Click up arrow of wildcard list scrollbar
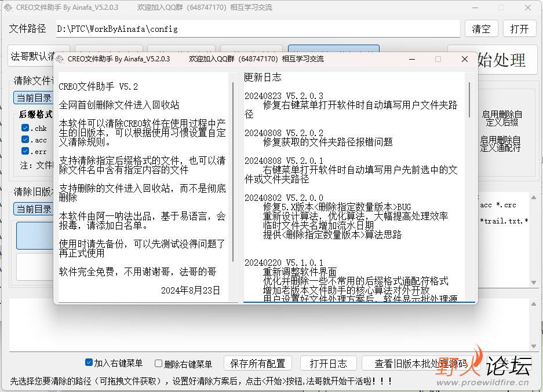543x392 pixels. click(x=534, y=197)
